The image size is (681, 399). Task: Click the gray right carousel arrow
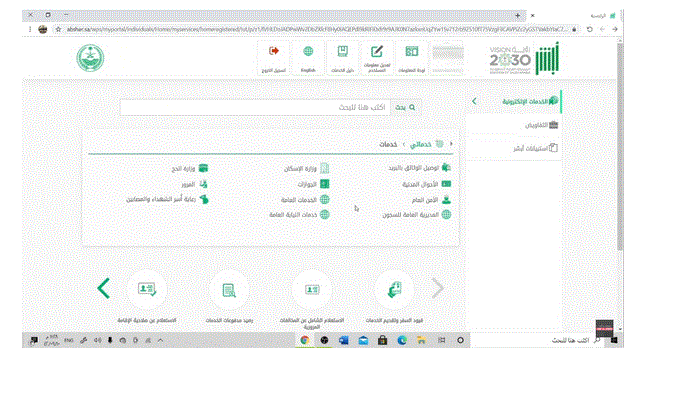tap(438, 288)
